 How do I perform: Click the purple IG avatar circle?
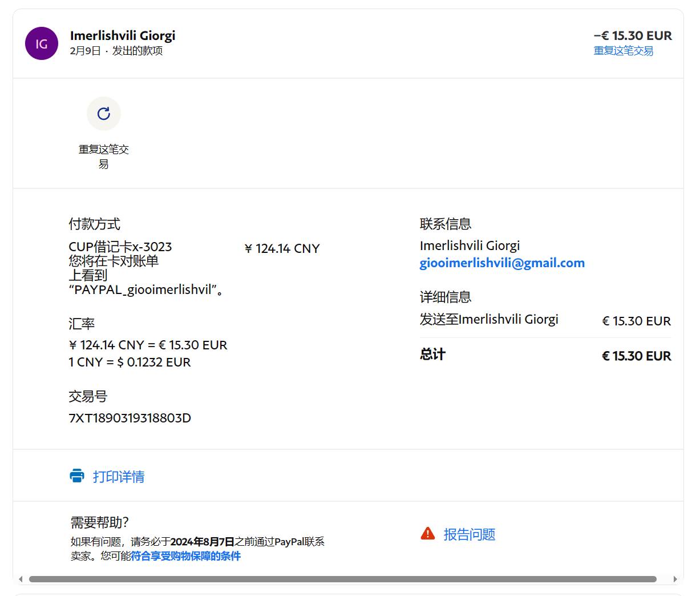[42, 43]
